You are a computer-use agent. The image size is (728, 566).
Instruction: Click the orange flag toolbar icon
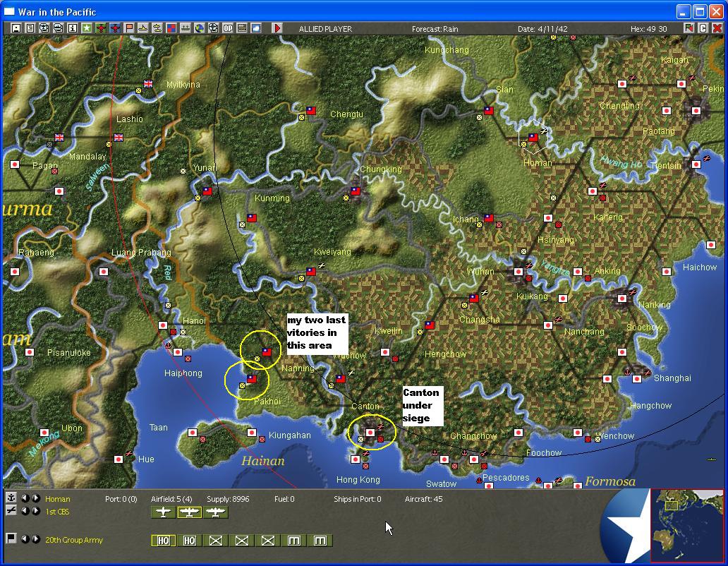(128, 28)
